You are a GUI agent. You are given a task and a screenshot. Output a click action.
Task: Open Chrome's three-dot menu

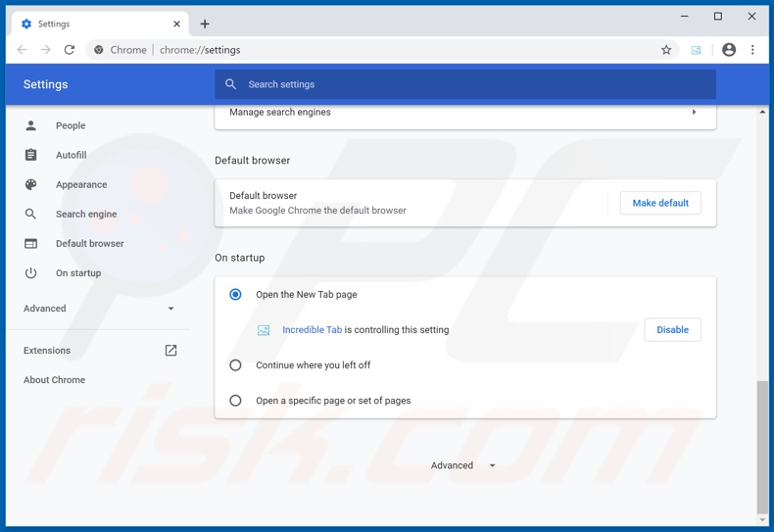click(x=752, y=50)
